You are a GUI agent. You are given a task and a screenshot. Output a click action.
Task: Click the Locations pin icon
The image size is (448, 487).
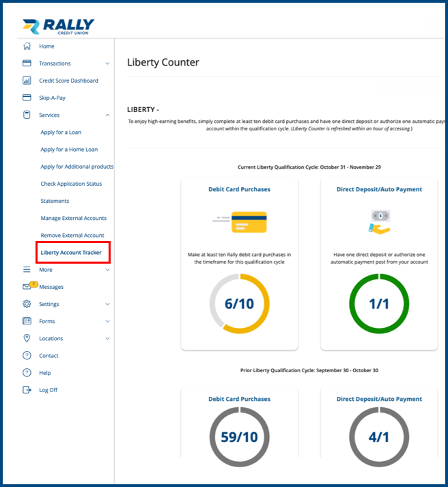coord(27,338)
